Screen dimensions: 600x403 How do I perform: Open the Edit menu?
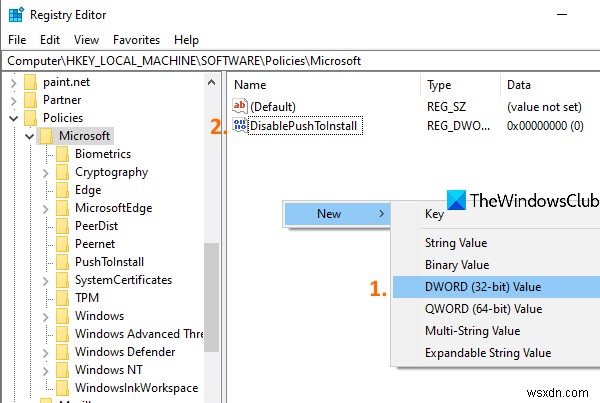[x=50, y=40]
